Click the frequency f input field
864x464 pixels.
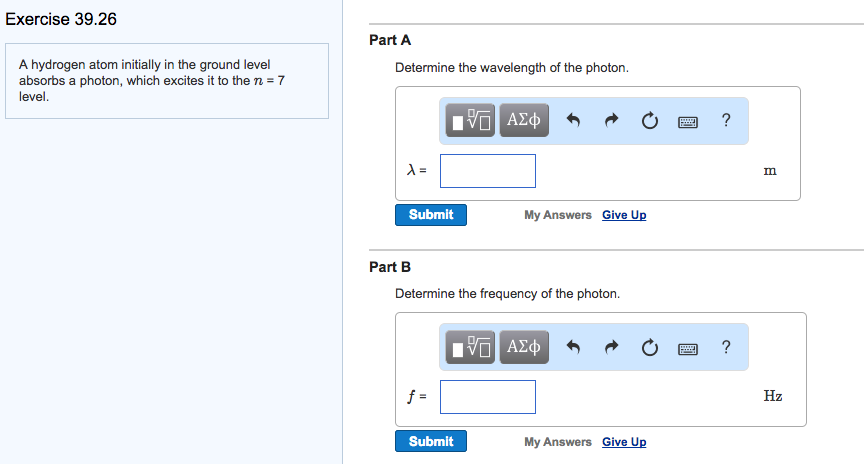(488, 397)
